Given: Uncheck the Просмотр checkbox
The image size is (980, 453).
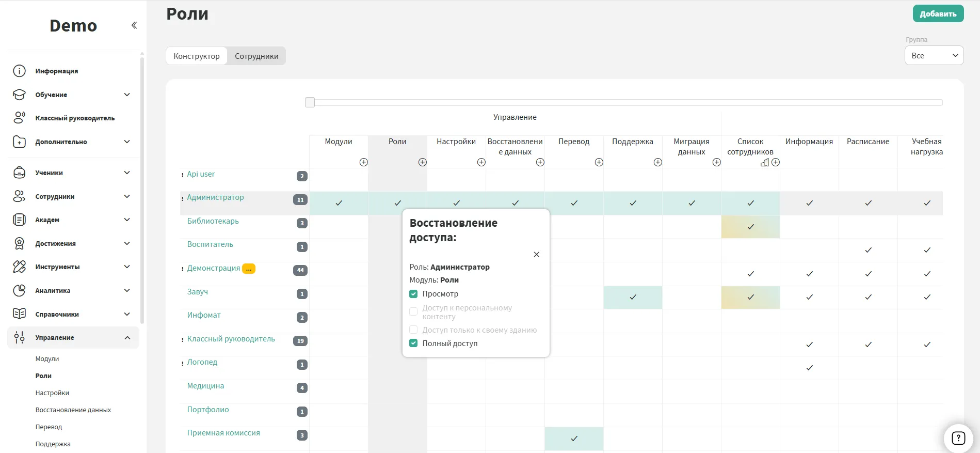Looking at the screenshot, I should 413,294.
